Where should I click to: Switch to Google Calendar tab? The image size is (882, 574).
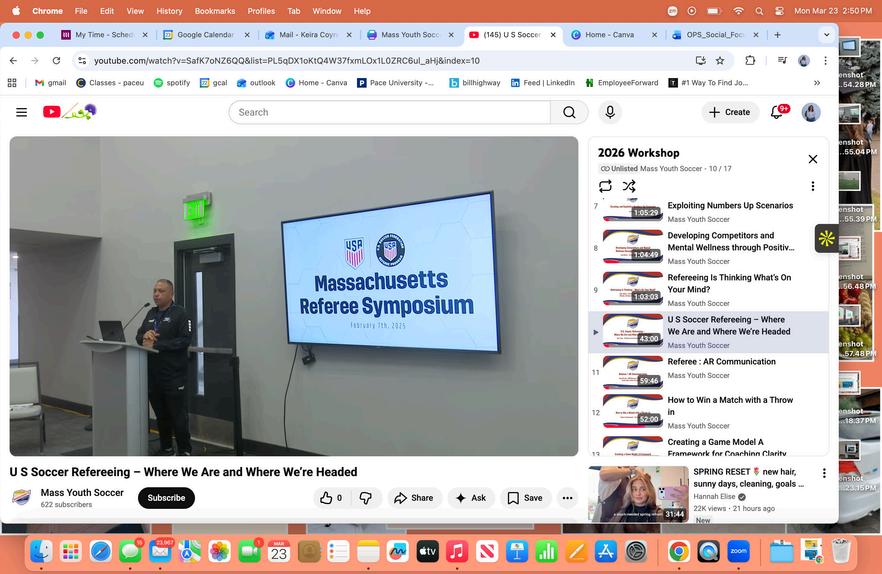(206, 35)
